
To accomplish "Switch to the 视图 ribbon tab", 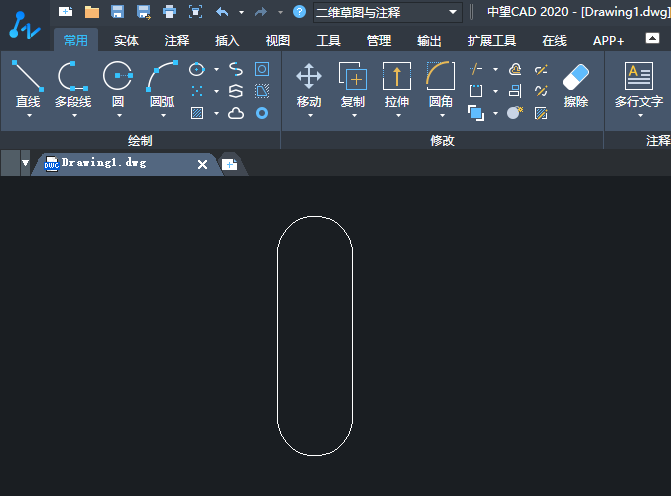I will click(278, 40).
